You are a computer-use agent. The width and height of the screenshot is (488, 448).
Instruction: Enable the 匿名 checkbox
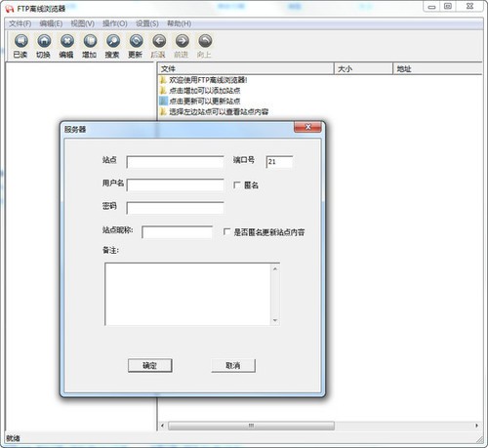237,185
